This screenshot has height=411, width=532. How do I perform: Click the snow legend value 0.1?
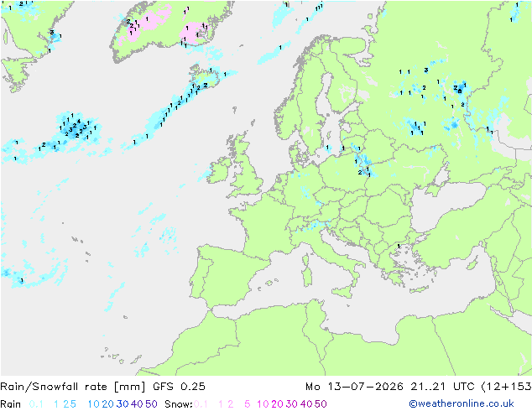click(201, 404)
